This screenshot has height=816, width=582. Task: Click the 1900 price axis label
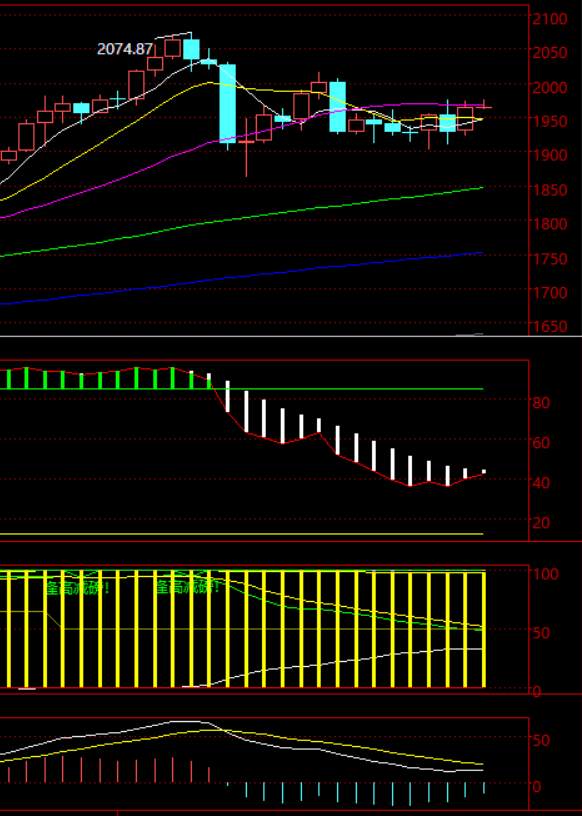pyautogui.click(x=550, y=156)
